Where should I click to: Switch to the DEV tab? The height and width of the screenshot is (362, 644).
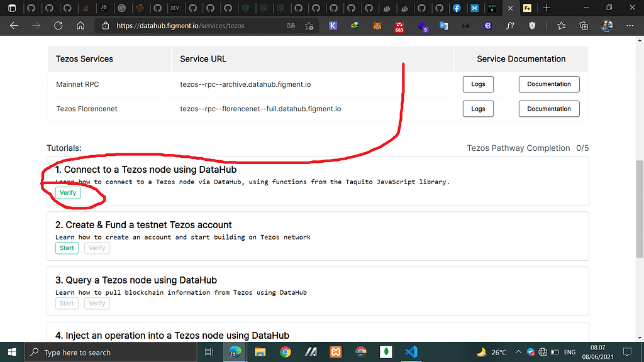pyautogui.click(x=175, y=8)
